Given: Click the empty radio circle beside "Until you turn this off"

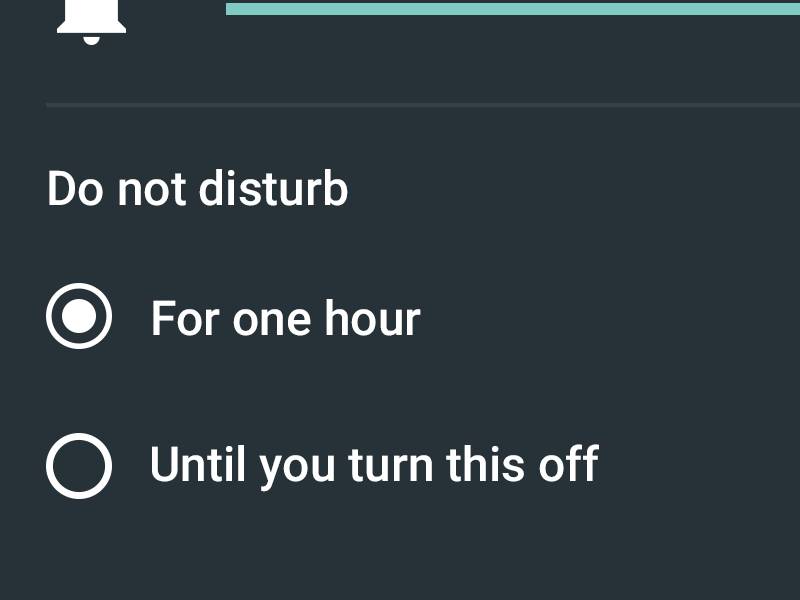Looking at the screenshot, I should (79, 465).
